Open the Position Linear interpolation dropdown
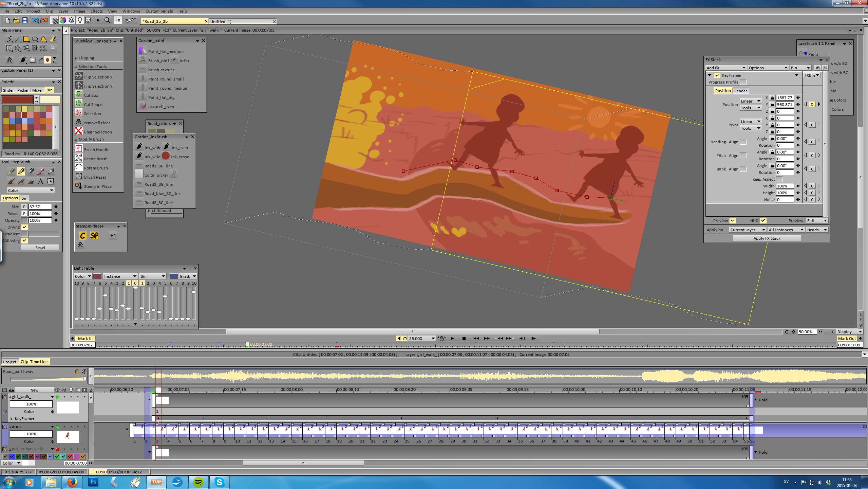 tap(751, 101)
